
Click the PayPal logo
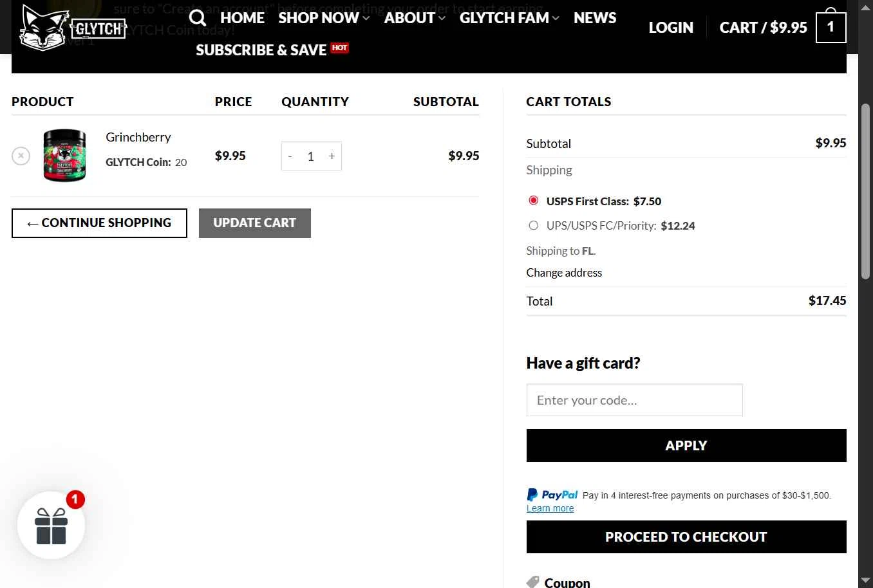[x=552, y=495]
